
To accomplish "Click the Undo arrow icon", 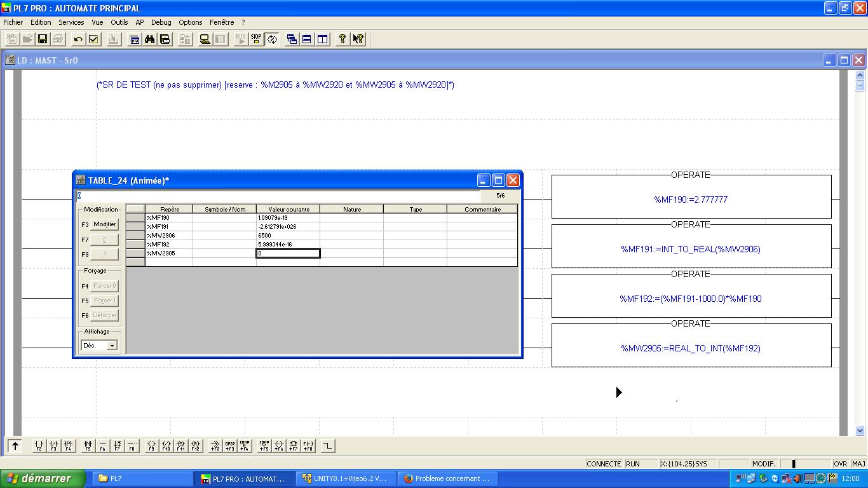I will (78, 39).
